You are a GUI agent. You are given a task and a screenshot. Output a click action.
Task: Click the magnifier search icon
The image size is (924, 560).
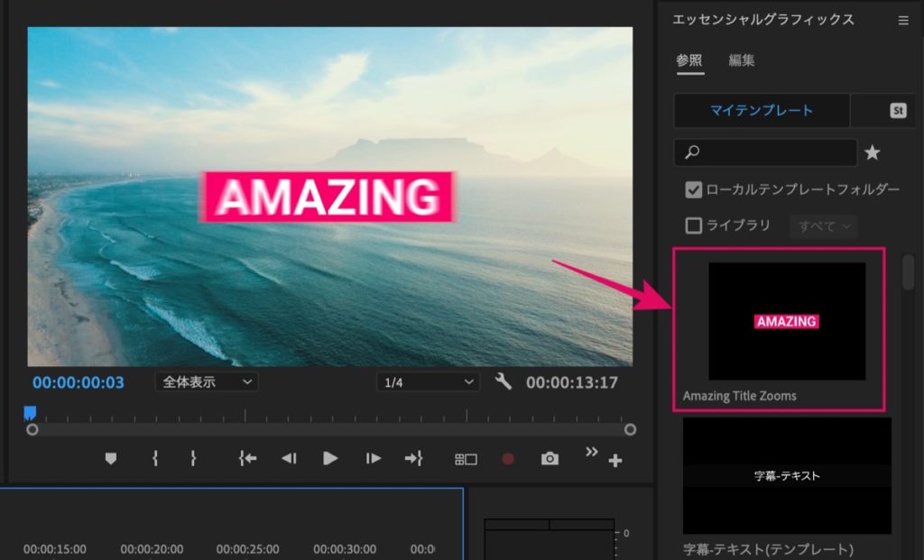692,152
